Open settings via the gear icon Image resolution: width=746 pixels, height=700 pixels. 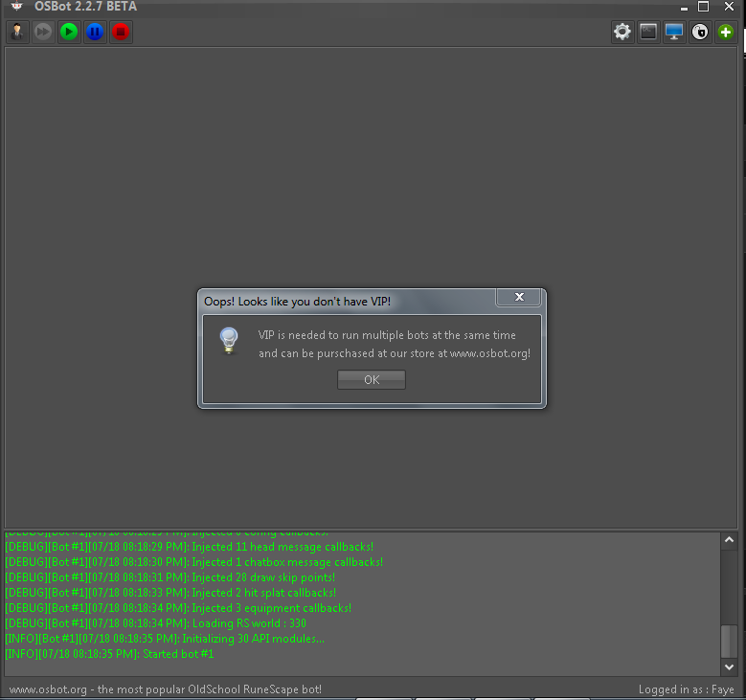622,32
